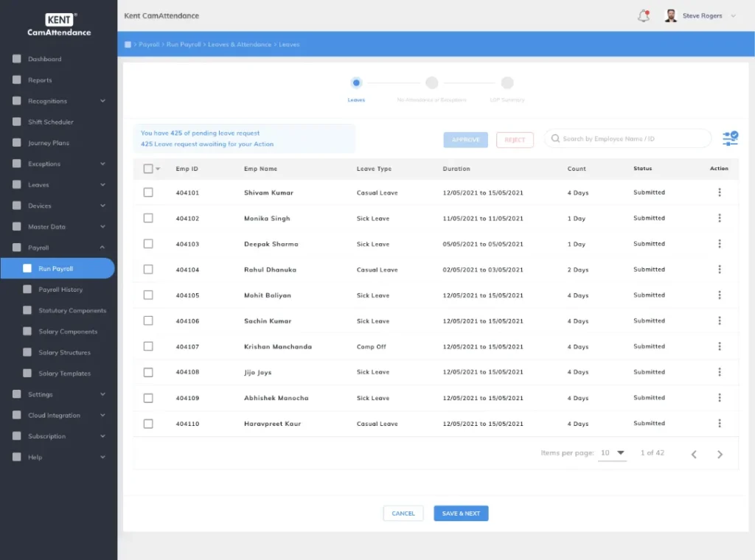The height and width of the screenshot is (560, 755).
Task: Check the row for Rahul Dhanuka
Action: click(x=148, y=270)
